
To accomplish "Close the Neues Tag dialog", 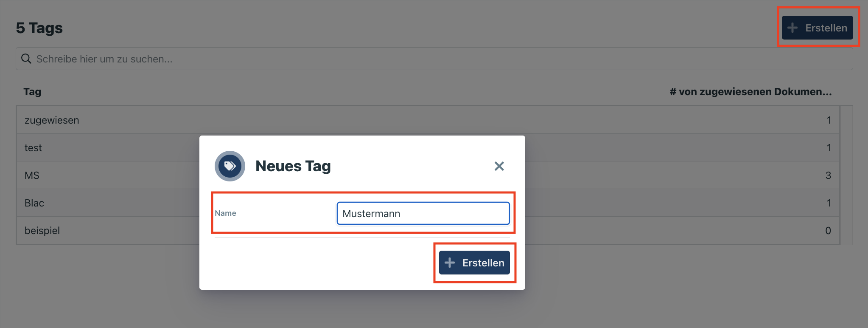I will pos(499,166).
